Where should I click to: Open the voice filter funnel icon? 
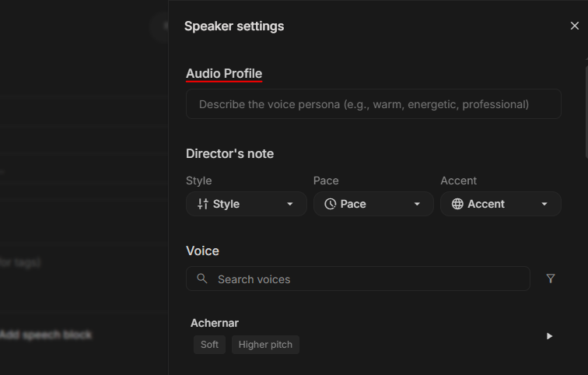[x=551, y=279]
